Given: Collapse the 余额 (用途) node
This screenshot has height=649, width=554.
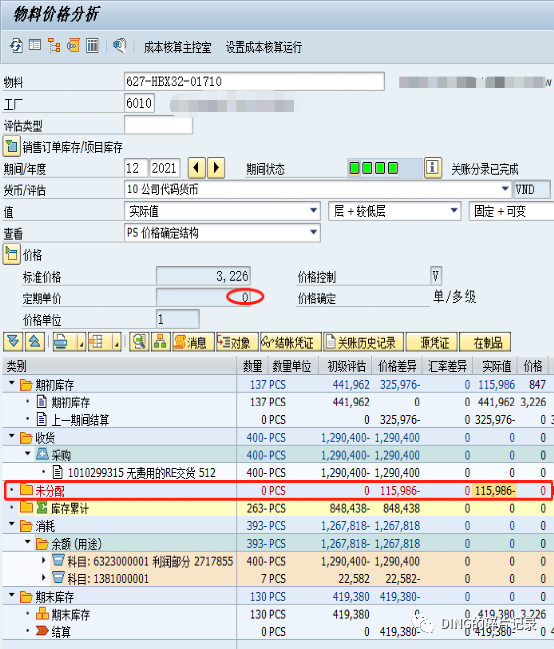Looking at the screenshot, I should [28, 542].
